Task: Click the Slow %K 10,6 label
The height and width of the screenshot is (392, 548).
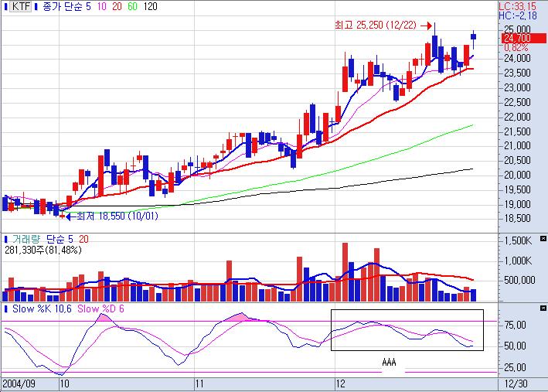Action: [42, 309]
